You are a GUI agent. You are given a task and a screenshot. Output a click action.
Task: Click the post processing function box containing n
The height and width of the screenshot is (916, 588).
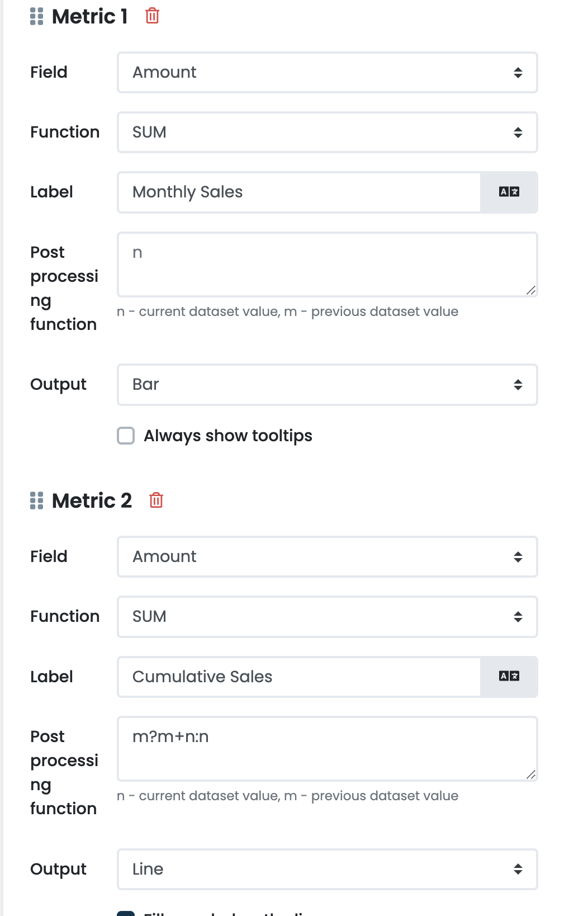[x=327, y=264]
